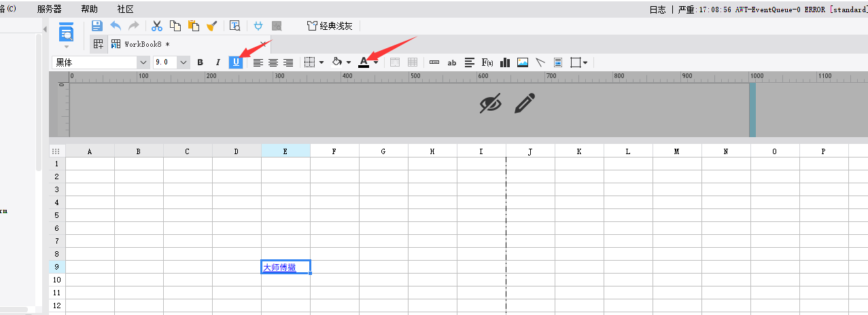Open the 社区 menu

point(125,9)
